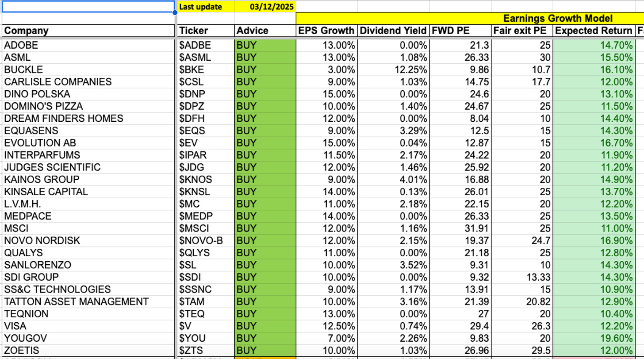
Task: Select SDI GROUP fair exit PE 13.33
Action: coord(522,277)
